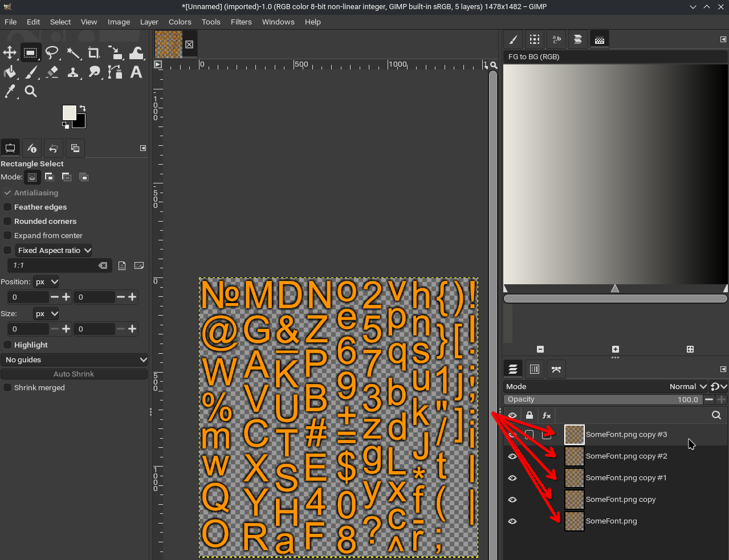Choose the Crop tool
The image size is (729, 560).
point(94,53)
